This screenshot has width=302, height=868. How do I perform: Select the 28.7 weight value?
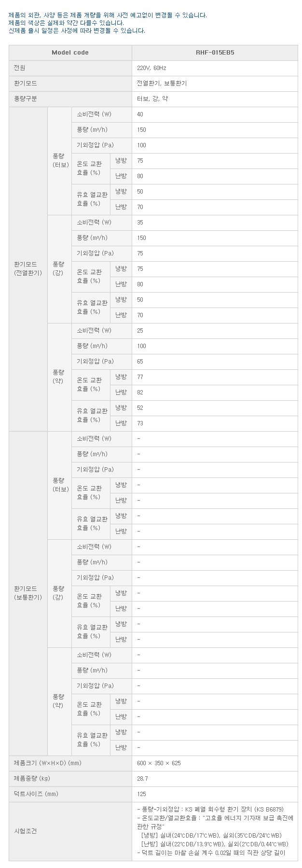click(142, 779)
